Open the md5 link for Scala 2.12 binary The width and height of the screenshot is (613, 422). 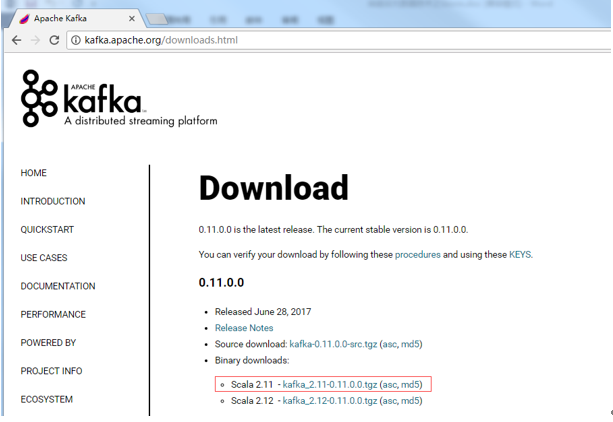tap(410, 401)
